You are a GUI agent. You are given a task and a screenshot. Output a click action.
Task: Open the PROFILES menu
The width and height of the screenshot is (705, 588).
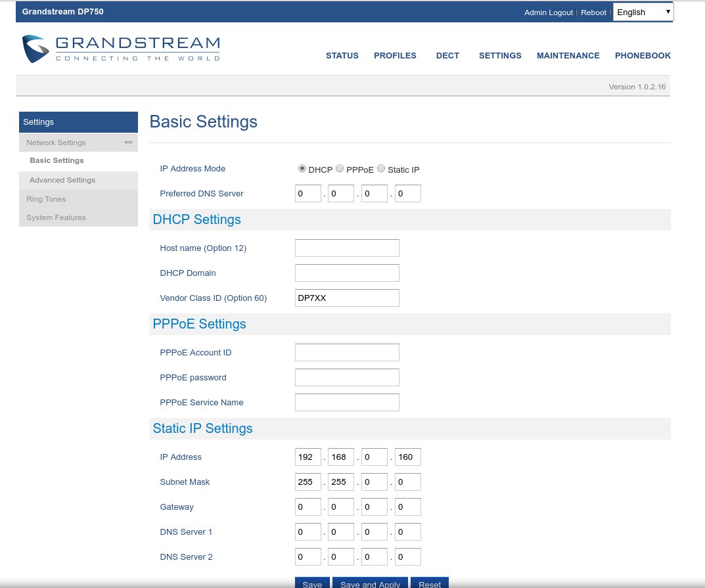click(x=395, y=56)
